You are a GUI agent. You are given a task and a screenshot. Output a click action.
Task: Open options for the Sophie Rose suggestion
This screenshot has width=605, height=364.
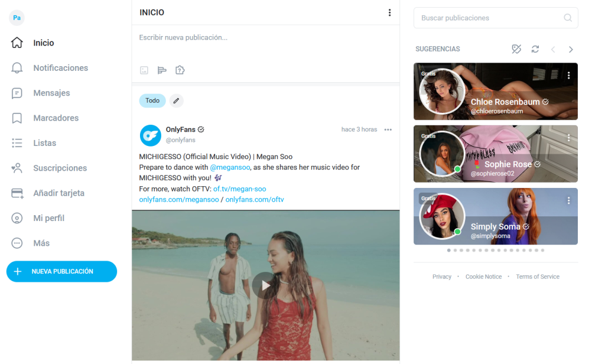(568, 137)
